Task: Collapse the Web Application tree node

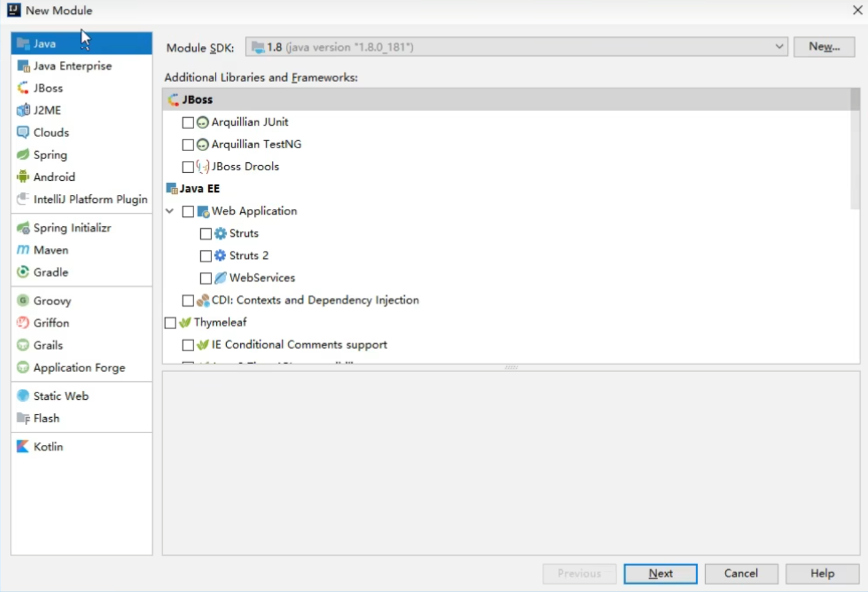Action: (x=170, y=212)
